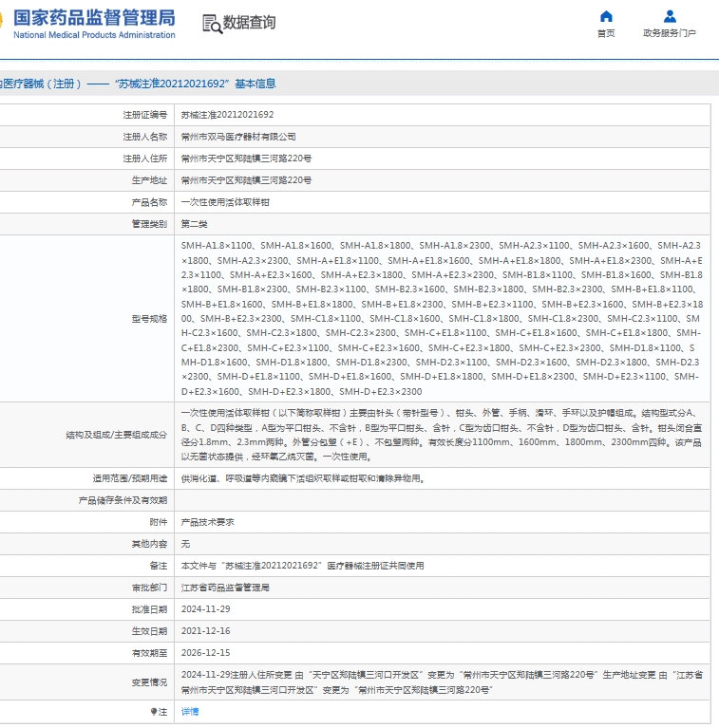Click the 结构及组成 description text

(442, 435)
